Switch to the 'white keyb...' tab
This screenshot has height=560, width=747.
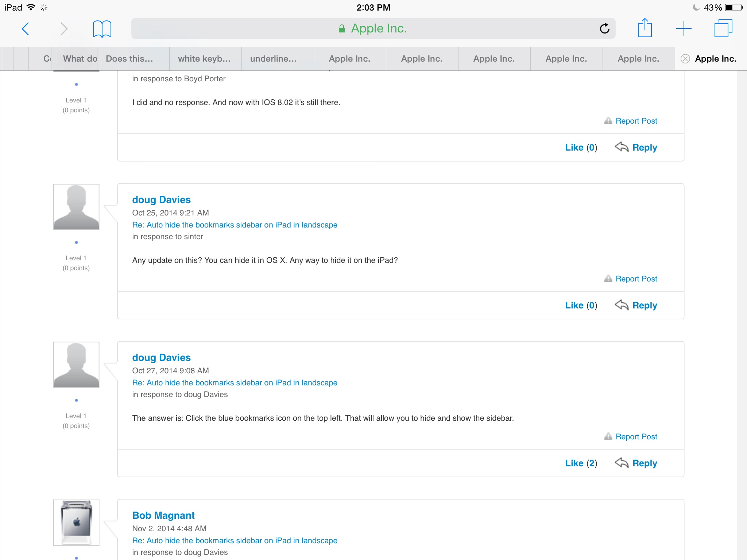(204, 59)
